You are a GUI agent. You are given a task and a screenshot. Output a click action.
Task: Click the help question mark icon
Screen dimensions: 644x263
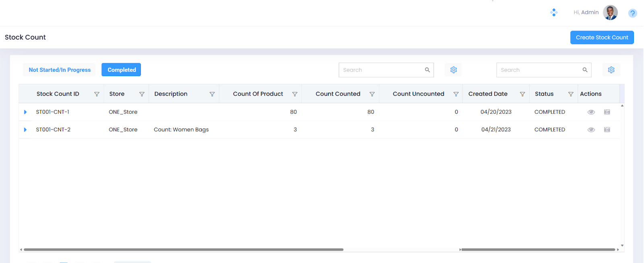pos(632,13)
